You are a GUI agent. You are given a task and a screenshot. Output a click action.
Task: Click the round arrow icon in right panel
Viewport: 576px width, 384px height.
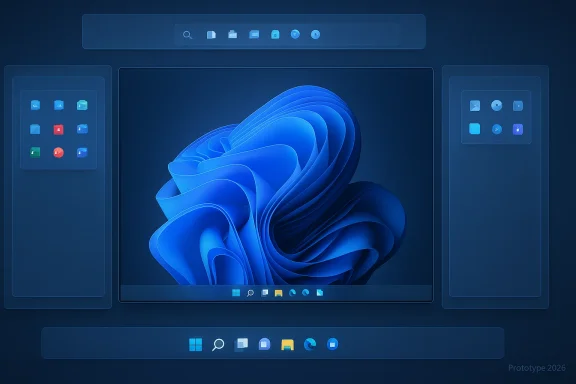(497, 129)
